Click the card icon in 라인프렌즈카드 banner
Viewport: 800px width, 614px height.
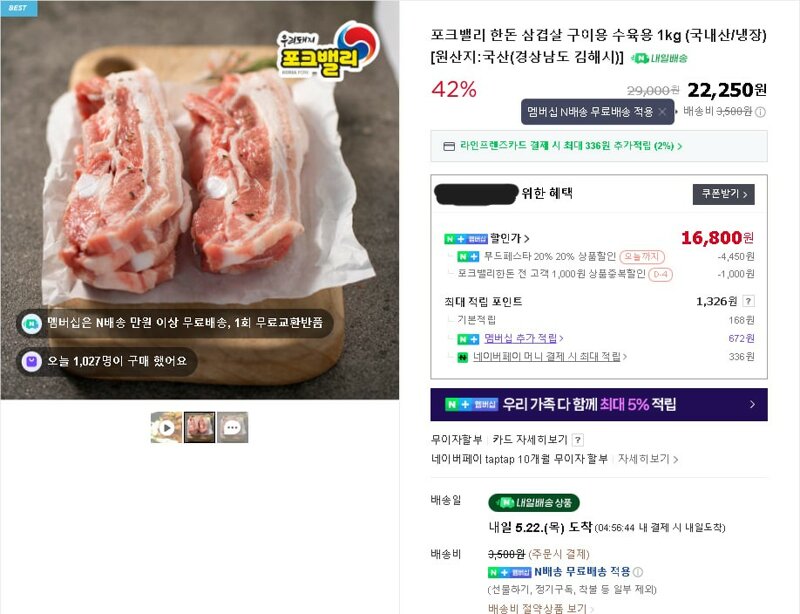coord(449,146)
